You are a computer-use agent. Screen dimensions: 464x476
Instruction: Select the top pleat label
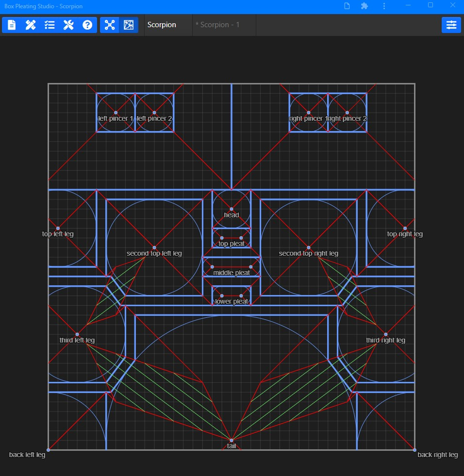(232, 244)
